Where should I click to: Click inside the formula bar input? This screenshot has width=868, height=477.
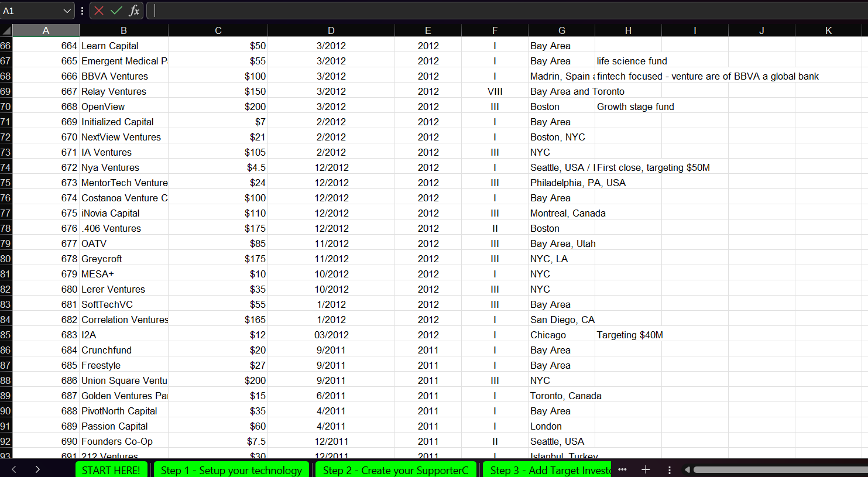click(507, 11)
